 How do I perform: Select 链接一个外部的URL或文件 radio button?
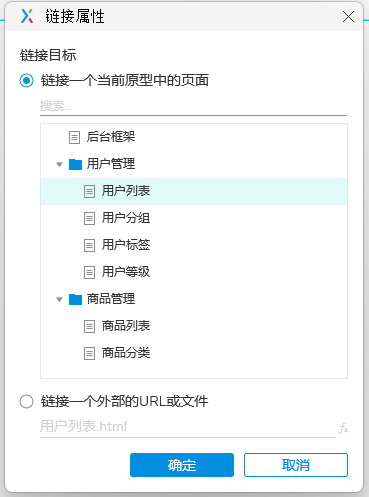26,401
